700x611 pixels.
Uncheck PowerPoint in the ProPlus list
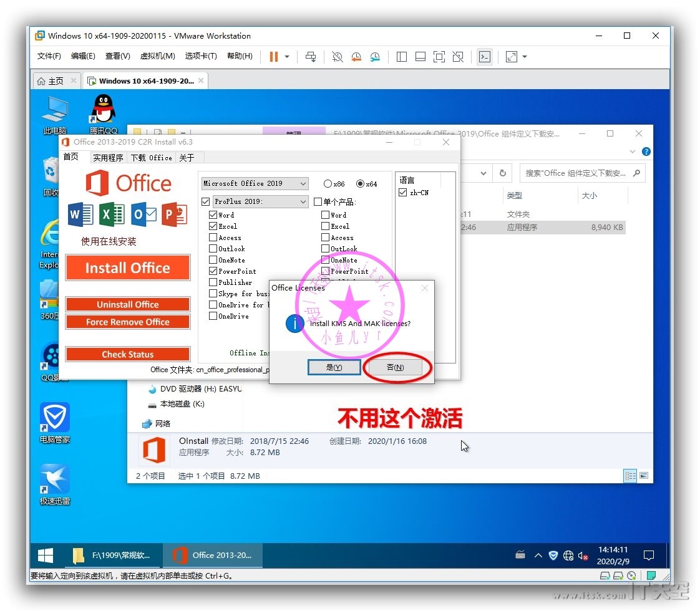[213, 271]
